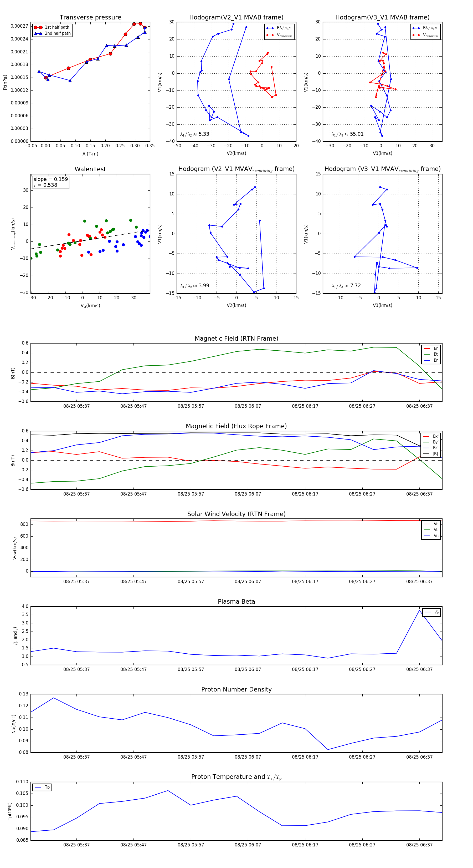Click the "Plasma Beta" plot title
Screen dimensions: 473x868
[x=236, y=602]
